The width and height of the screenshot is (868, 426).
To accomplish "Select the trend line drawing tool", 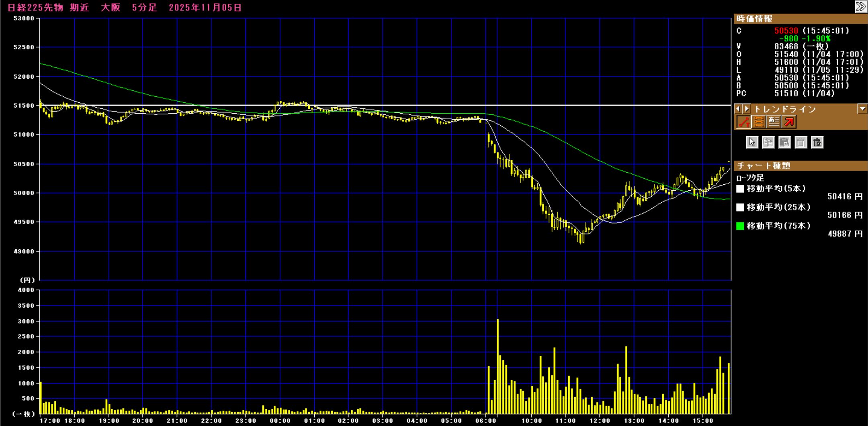I will point(743,122).
